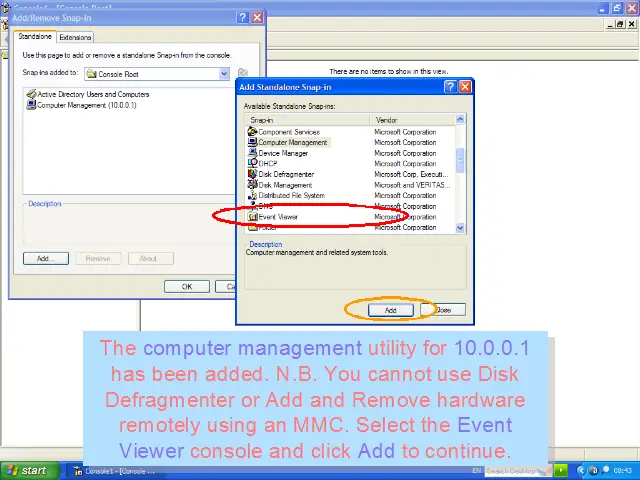Select Disk Management snap-in icon
This screenshot has height=480, width=640.
(x=252, y=185)
